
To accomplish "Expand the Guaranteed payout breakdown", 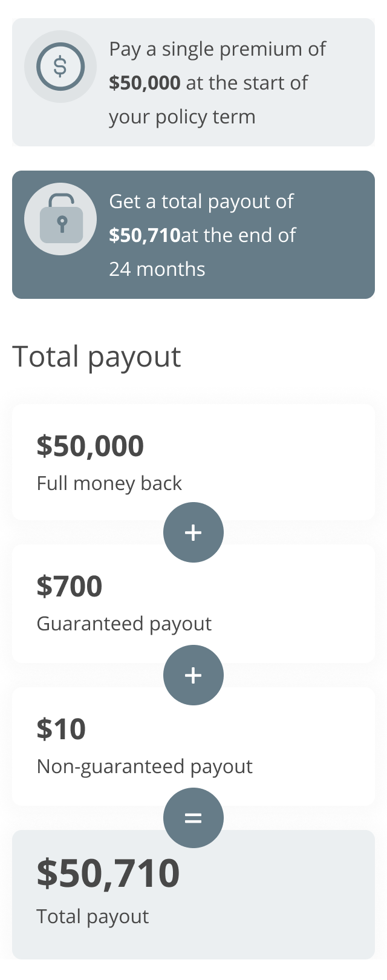I will coord(193,603).
